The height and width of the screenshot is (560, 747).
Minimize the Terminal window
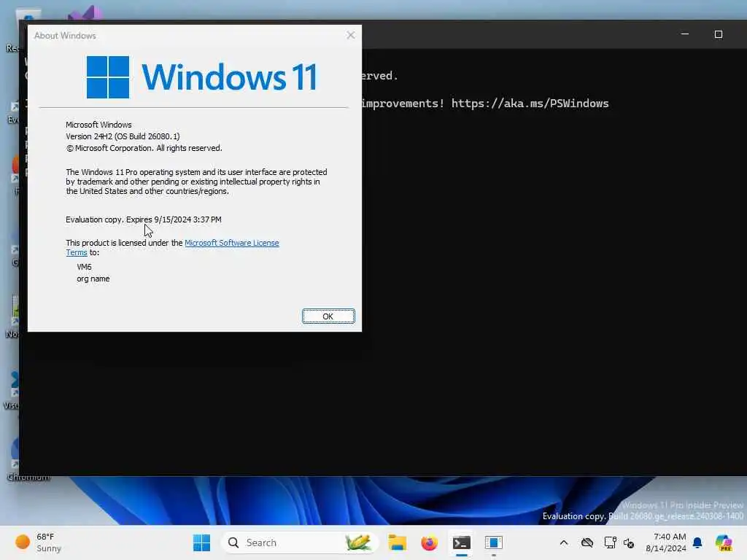(x=684, y=34)
